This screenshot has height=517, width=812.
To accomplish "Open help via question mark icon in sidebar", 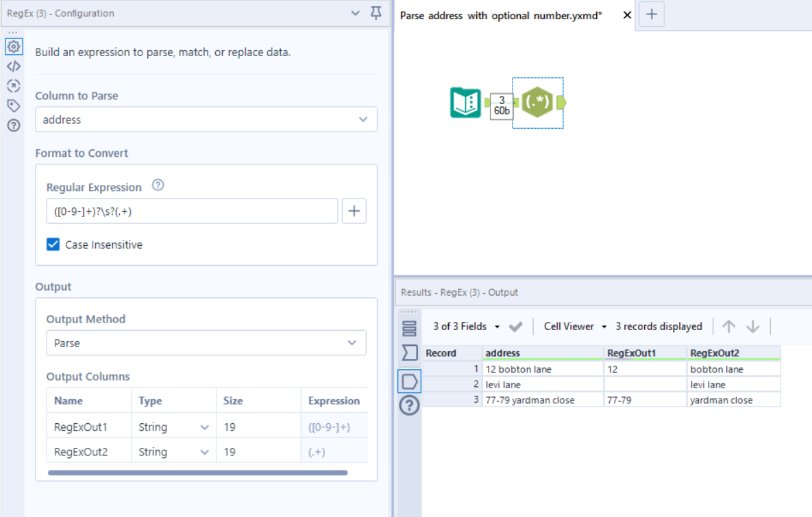I will pos(14,125).
